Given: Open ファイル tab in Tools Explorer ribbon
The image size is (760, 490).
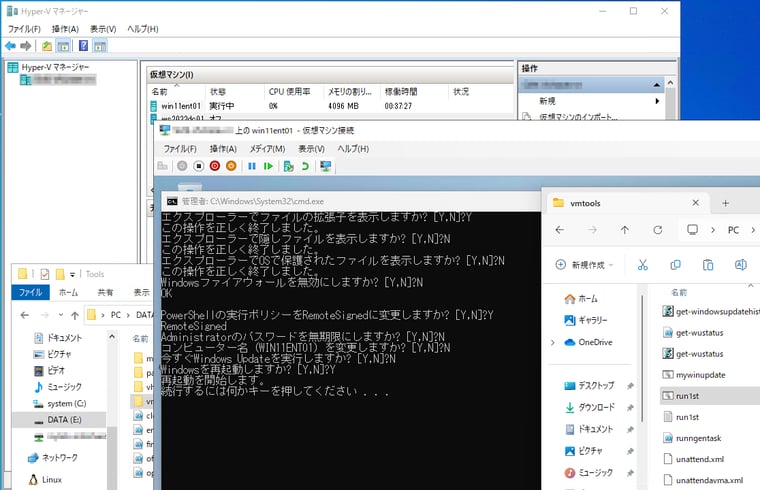Looking at the screenshot, I should tap(31, 292).
